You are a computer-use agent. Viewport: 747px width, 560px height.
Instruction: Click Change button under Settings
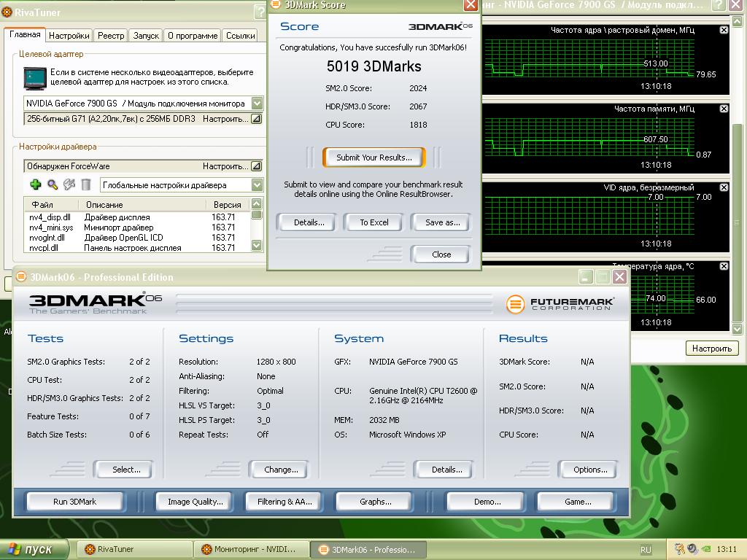(x=281, y=470)
